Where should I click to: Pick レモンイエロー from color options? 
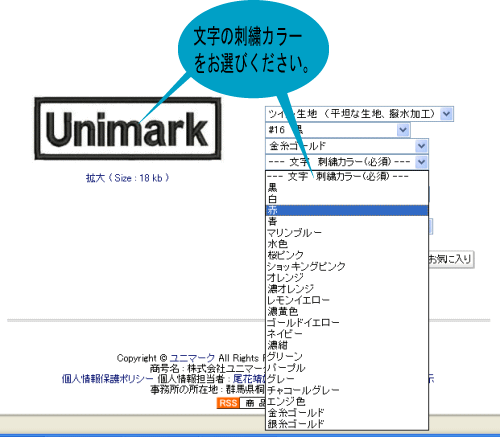(347, 300)
